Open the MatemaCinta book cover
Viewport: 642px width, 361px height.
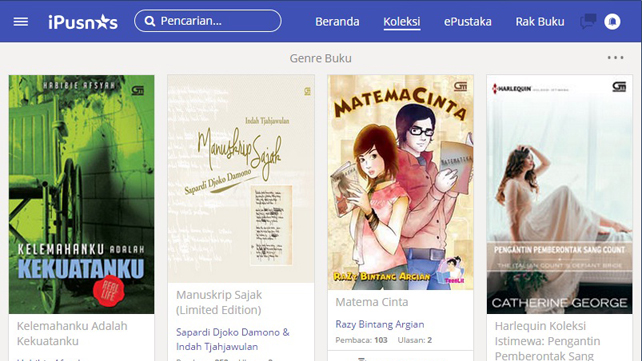400,182
